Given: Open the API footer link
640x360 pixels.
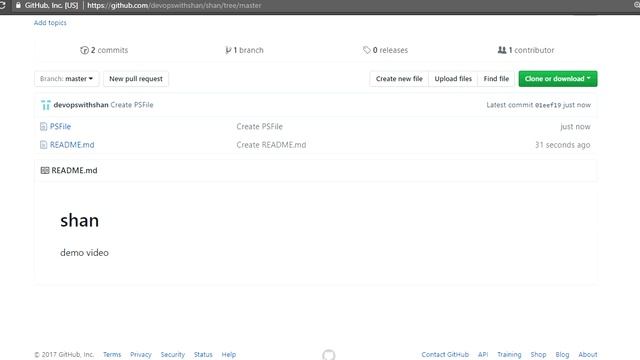Looking at the screenshot, I should (483, 355).
